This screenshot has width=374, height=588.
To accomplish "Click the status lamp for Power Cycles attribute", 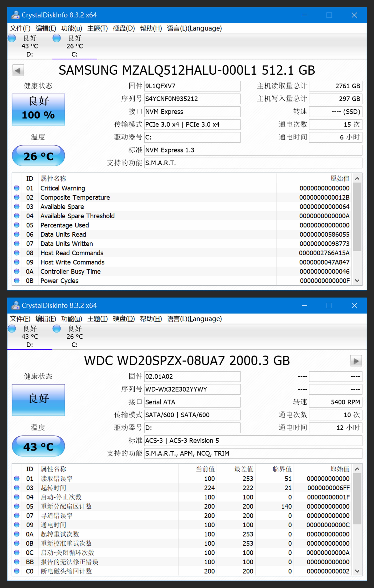I will coord(17,280).
